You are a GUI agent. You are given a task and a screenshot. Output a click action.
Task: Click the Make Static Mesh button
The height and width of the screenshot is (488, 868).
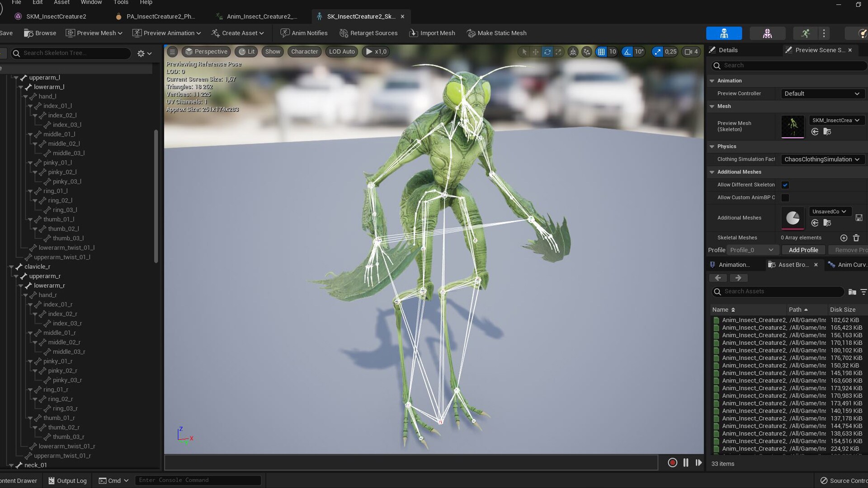(x=496, y=33)
